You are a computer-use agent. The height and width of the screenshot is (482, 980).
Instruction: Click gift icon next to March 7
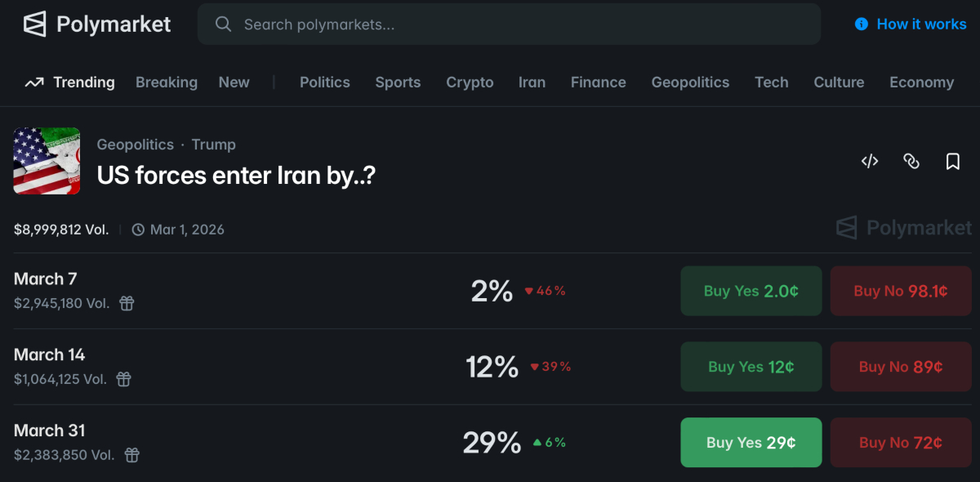127,303
